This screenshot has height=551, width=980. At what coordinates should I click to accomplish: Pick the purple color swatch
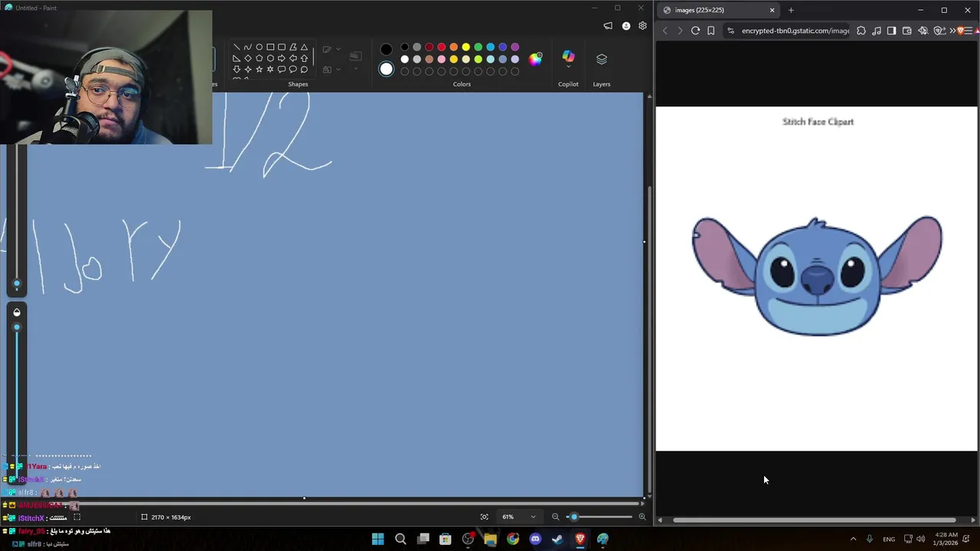click(514, 47)
